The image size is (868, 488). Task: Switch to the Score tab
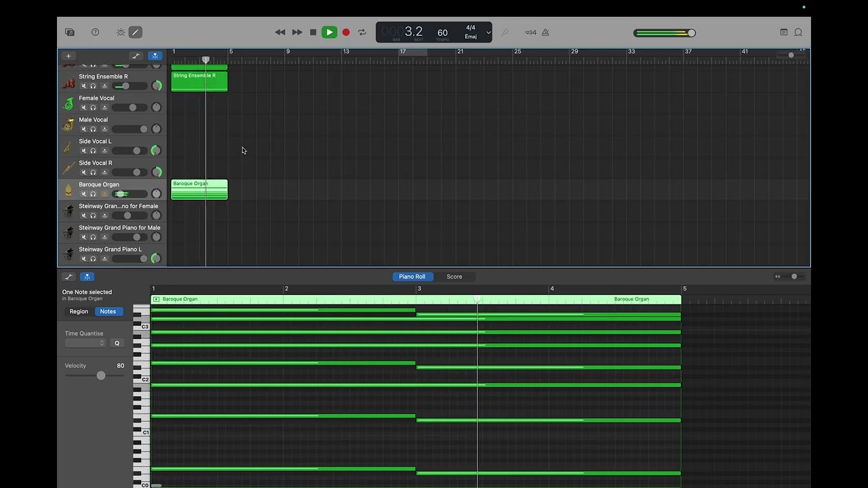(x=454, y=277)
